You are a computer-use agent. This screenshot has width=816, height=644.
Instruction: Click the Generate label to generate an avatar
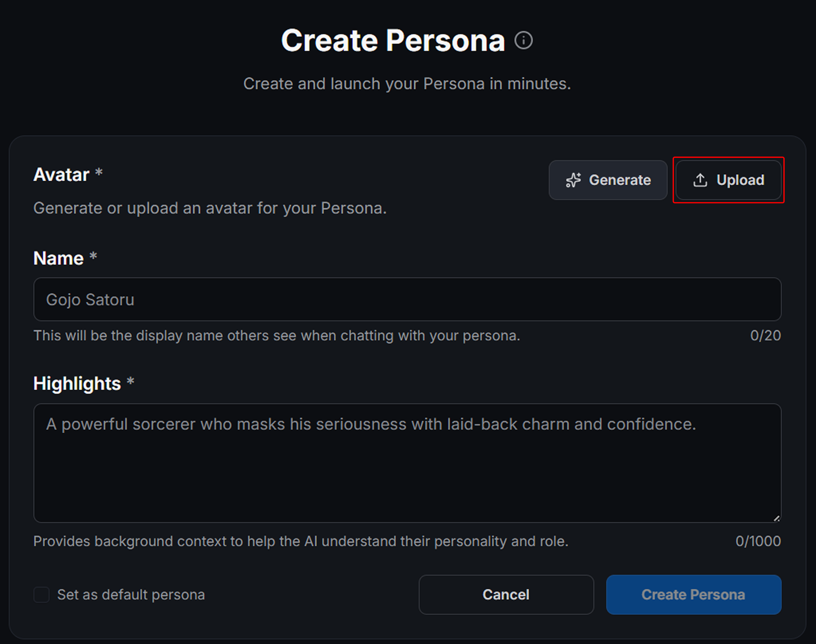click(x=620, y=180)
